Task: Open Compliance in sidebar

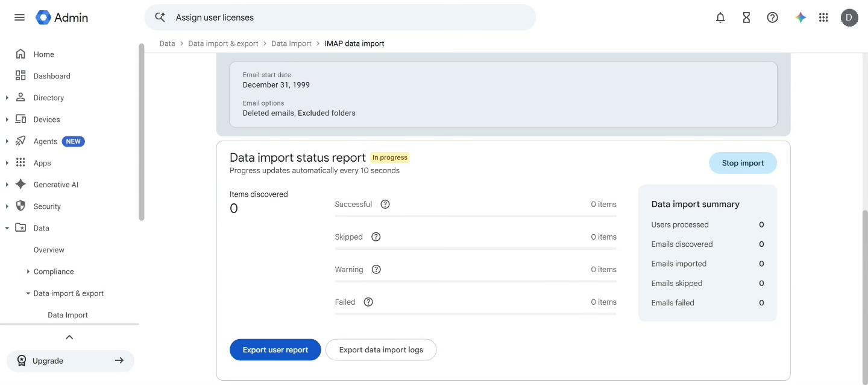Action: coord(54,272)
